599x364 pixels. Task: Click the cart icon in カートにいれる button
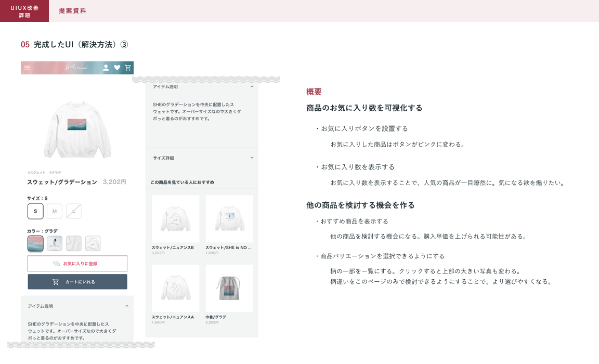tap(56, 282)
